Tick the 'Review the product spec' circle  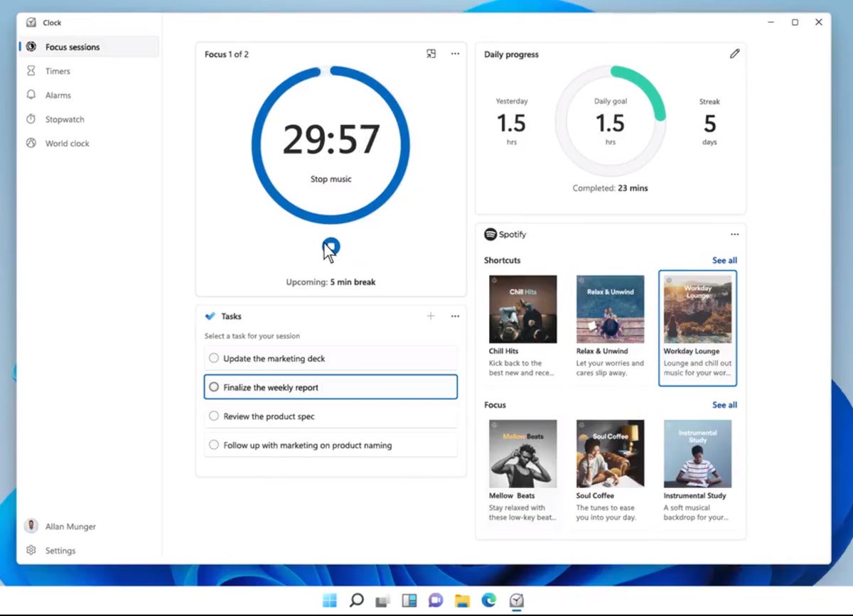coord(214,416)
